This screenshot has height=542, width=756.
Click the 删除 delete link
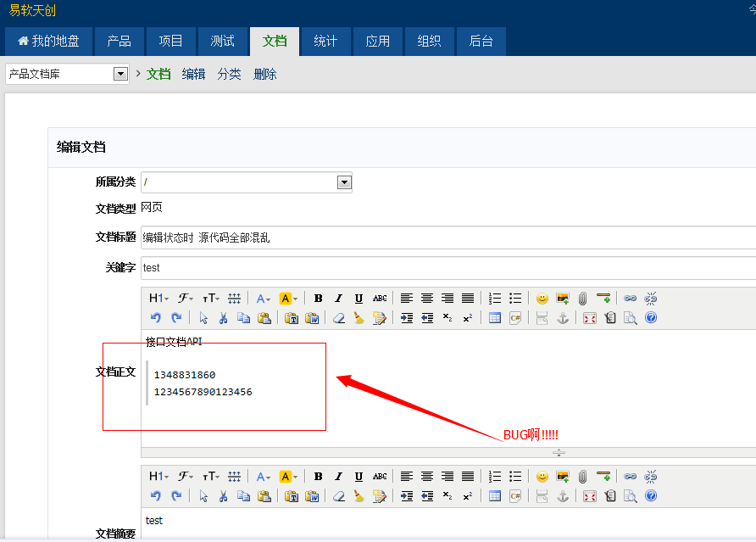264,74
